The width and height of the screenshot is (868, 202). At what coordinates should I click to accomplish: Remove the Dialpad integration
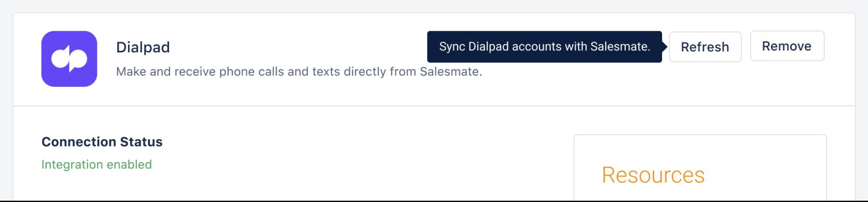click(787, 46)
